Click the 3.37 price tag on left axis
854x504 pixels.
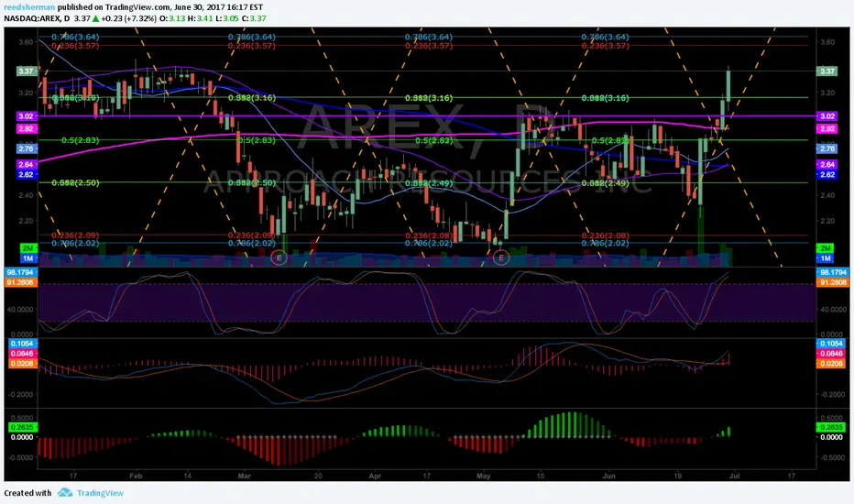[27, 71]
